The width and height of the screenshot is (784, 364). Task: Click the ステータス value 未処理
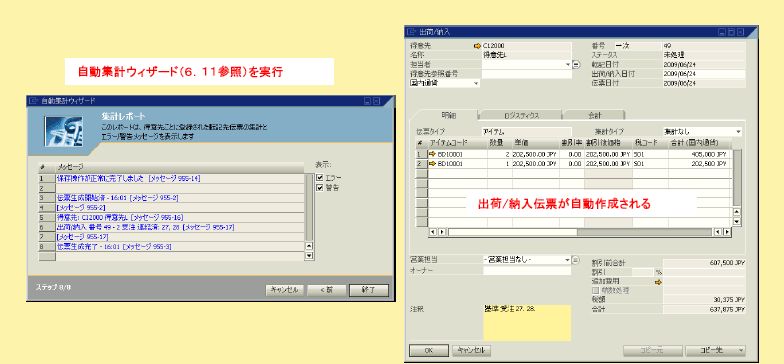point(704,55)
